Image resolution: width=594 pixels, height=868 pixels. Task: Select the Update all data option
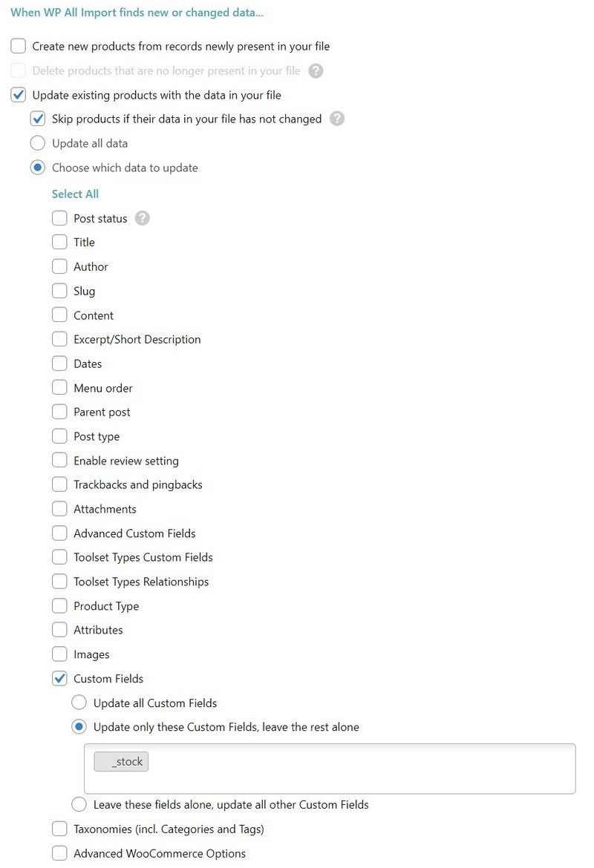point(38,143)
